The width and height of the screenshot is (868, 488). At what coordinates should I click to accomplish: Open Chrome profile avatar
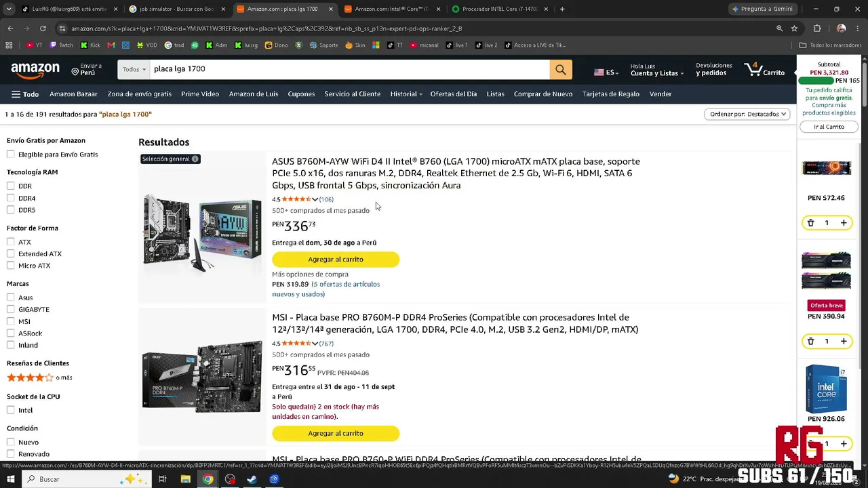(x=841, y=28)
